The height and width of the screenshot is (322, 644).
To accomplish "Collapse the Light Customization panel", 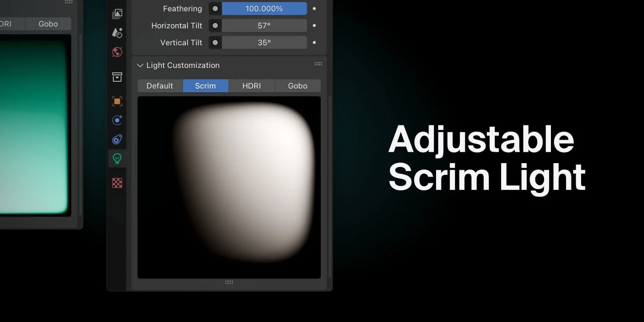I will click(x=140, y=65).
